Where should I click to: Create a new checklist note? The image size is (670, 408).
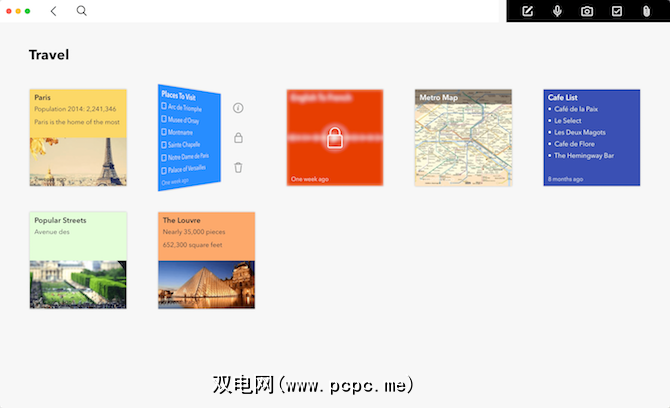pos(617,11)
